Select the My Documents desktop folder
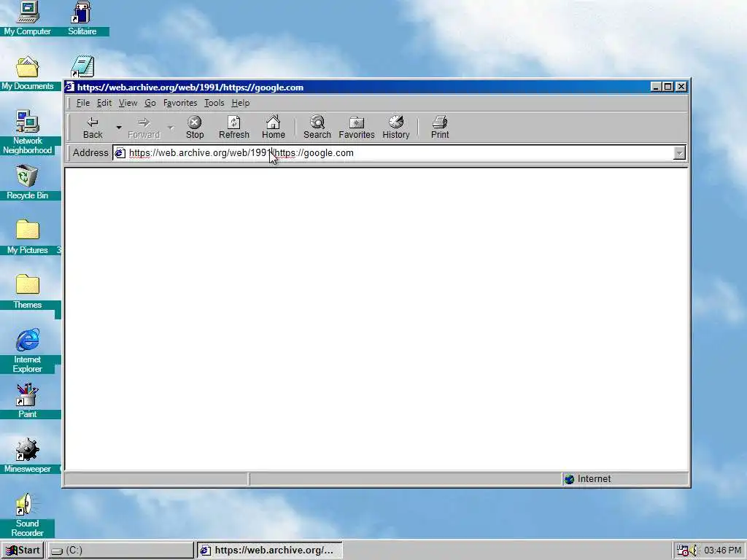Viewport: 747px width, 560px height. [27, 74]
